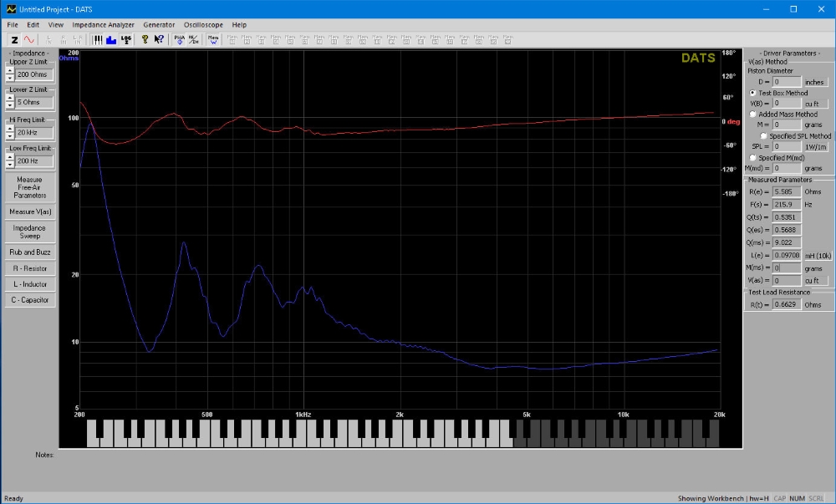Image resolution: width=836 pixels, height=504 pixels.
Task: Click the L R IN dual input icon
Action: point(78,39)
